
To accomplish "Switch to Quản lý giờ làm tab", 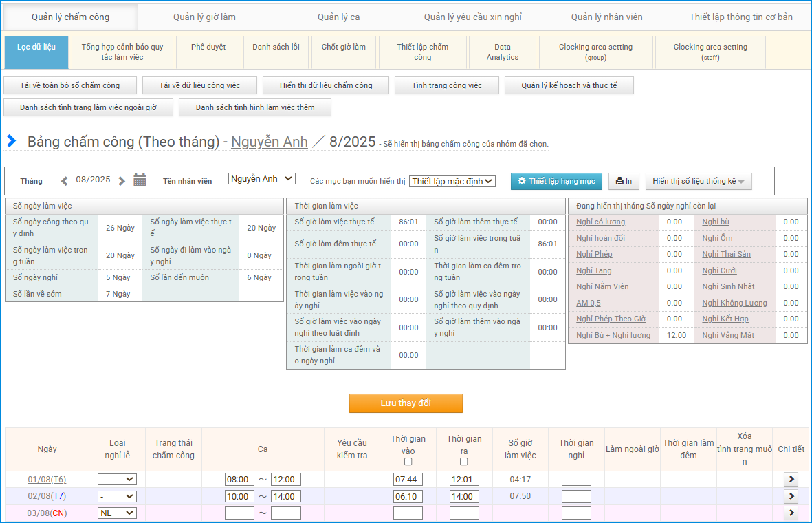I will click(x=205, y=17).
